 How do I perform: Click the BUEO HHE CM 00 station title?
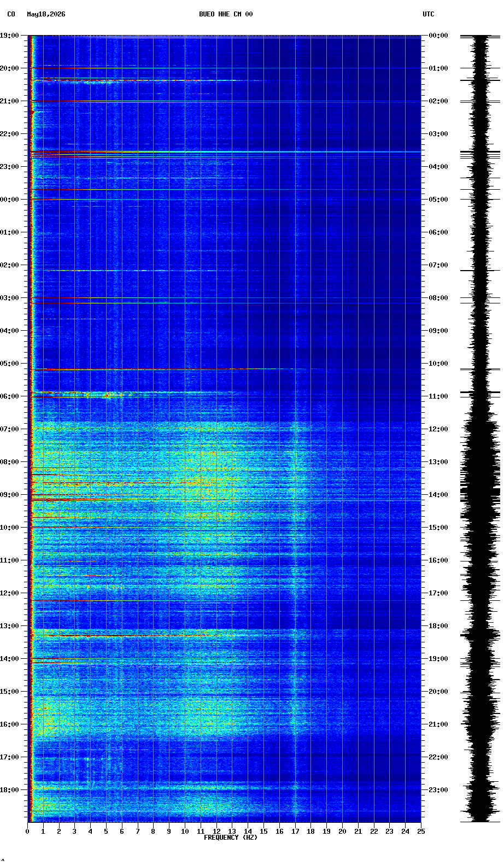[x=226, y=14]
